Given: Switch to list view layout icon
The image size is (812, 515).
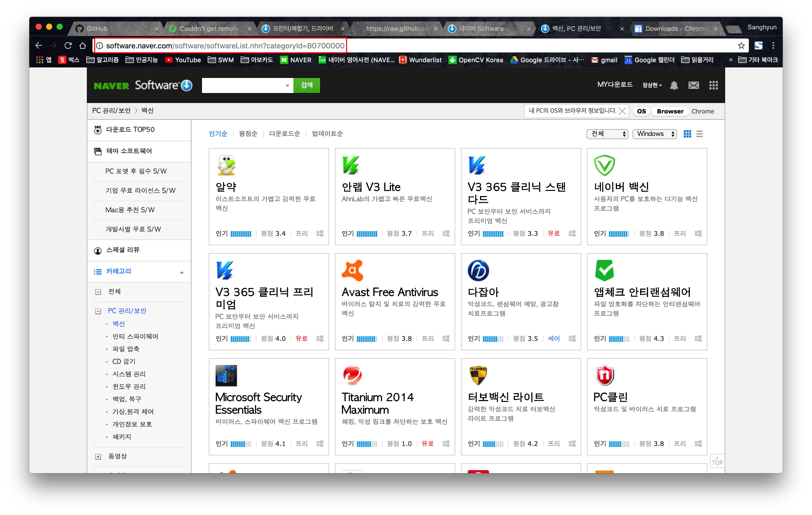Looking at the screenshot, I should pyautogui.click(x=699, y=134).
